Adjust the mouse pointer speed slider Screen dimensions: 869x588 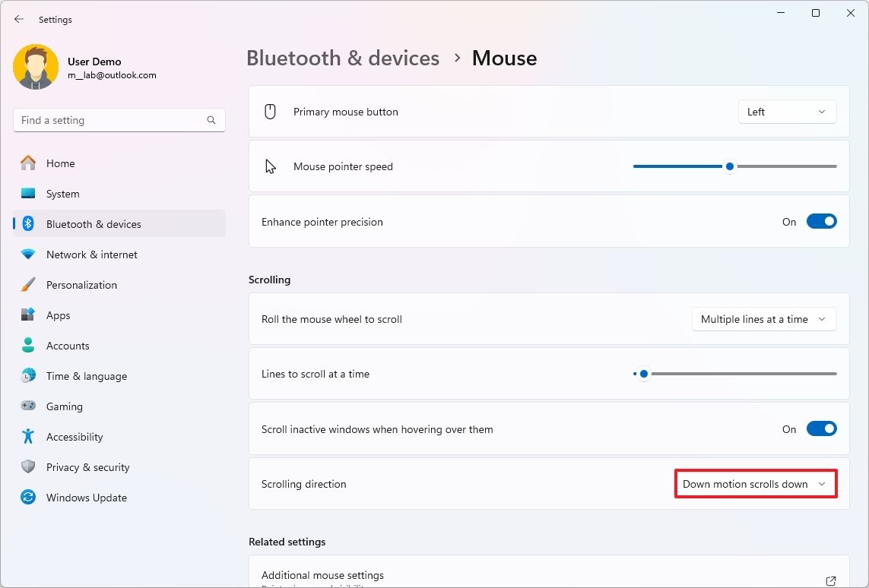point(729,166)
